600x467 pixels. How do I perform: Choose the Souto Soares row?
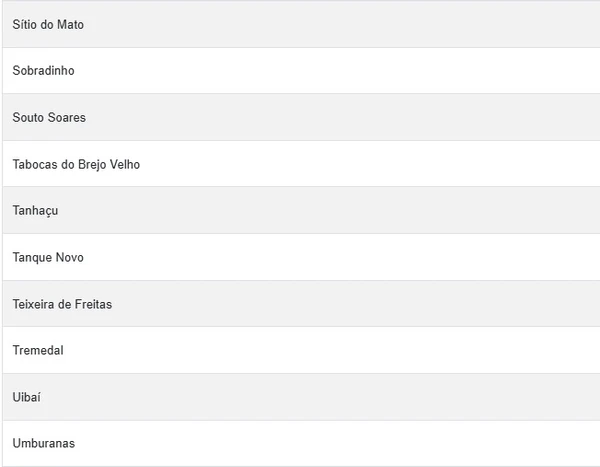pos(49,117)
